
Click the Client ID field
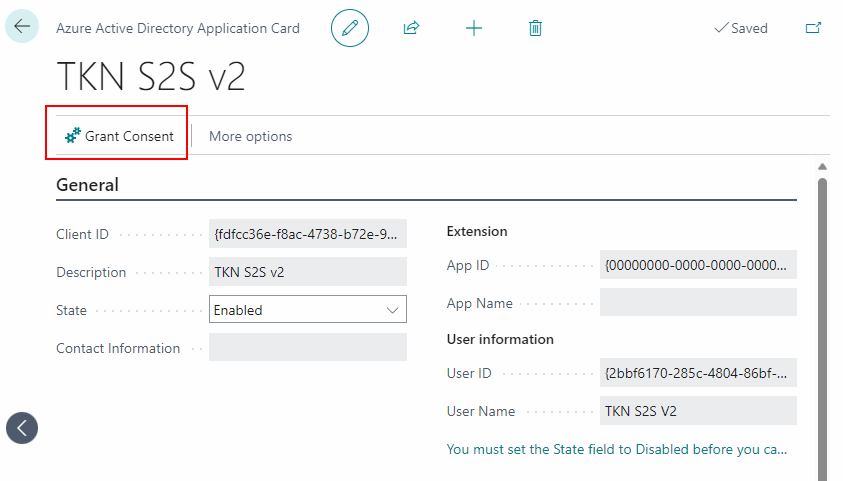[308, 234]
